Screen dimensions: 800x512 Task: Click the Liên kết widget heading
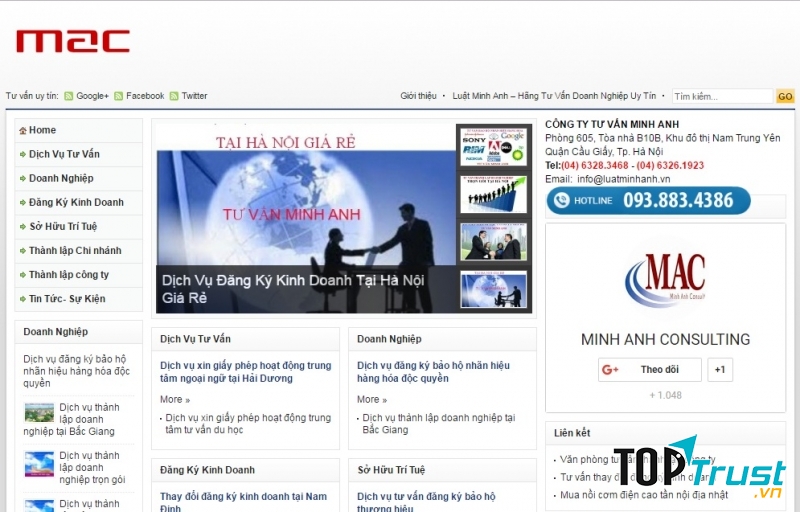pos(572,433)
